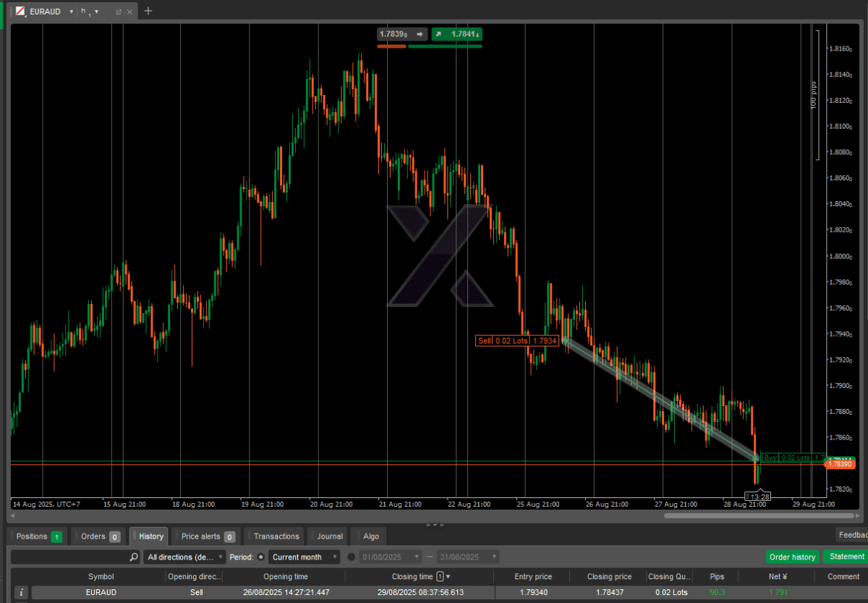Click the info icon for the EURAUD trade

pos(21,592)
